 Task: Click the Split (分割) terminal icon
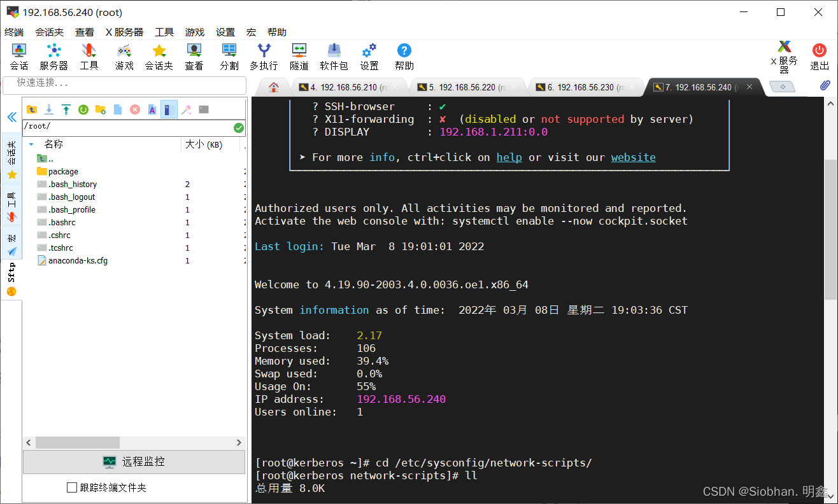tap(229, 56)
